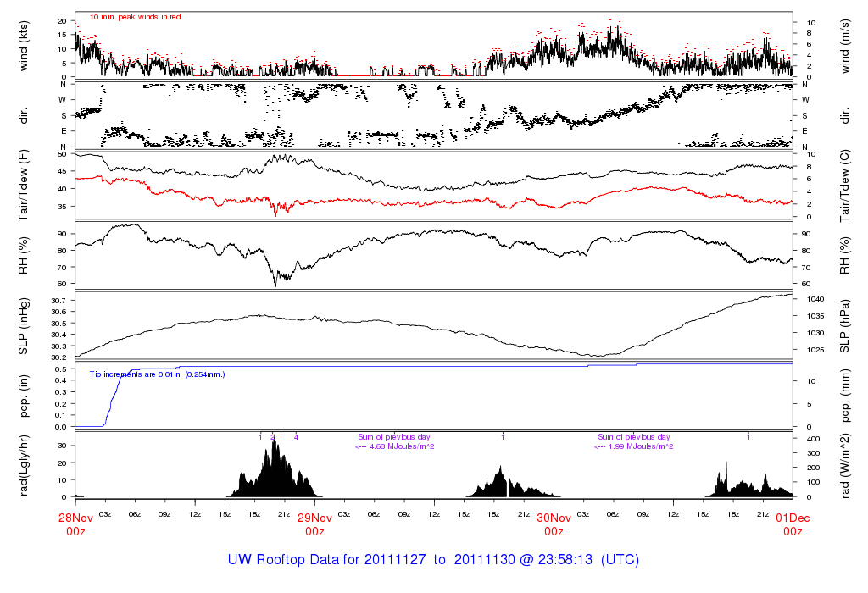The image size is (868, 593).
Task: Click the '12z' time tick after 29Nov
Action: pyautogui.click(x=434, y=514)
